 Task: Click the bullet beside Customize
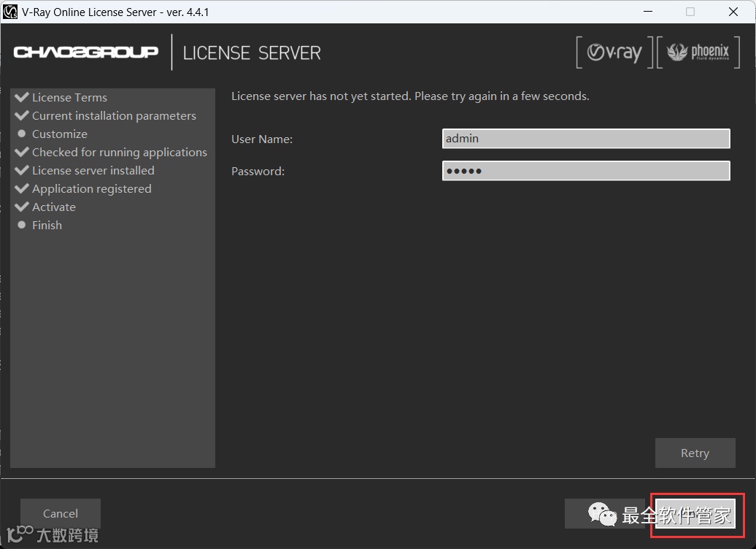click(22, 134)
